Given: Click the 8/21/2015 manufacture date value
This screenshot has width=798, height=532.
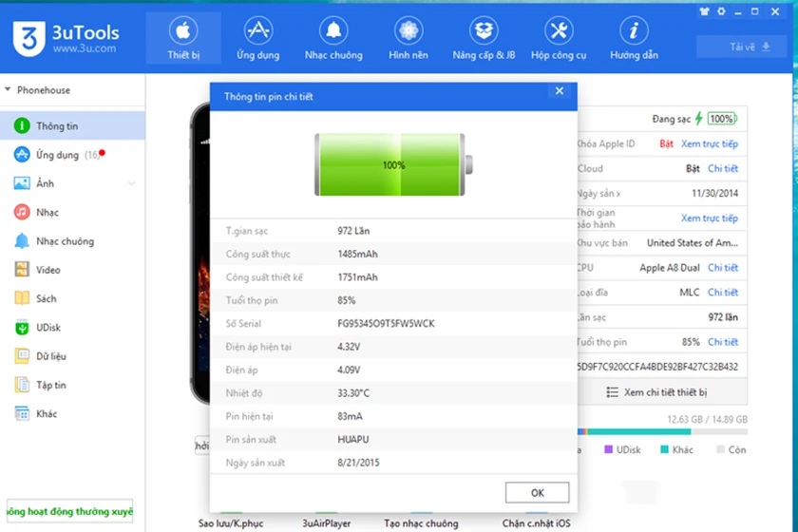Looking at the screenshot, I should coord(358,463).
